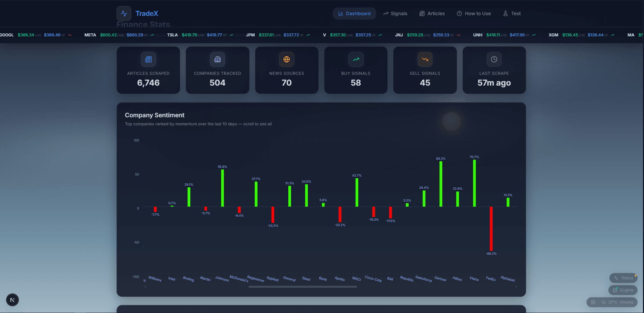Click the Articles Scraped document icon
The height and width of the screenshot is (313, 644).
pyautogui.click(x=149, y=59)
